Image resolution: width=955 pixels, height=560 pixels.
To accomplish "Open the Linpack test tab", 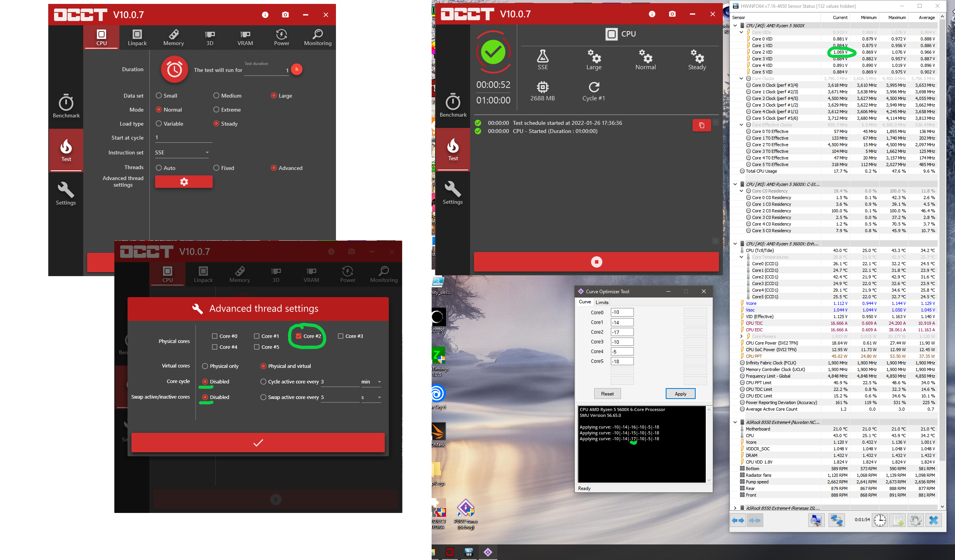I will [x=137, y=38].
